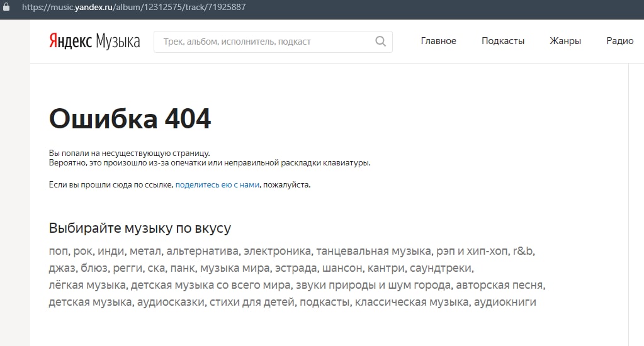The height and width of the screenshot is (346, 644).
Task: Open the рэп и хип-хоп genre link
Action: click(x=472, y=251)
